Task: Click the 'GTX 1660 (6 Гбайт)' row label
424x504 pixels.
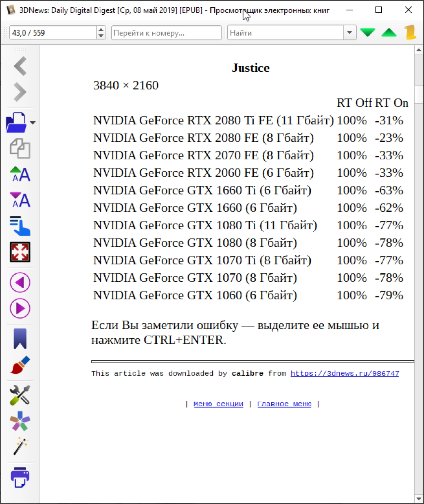Action: tap(195, 208)
